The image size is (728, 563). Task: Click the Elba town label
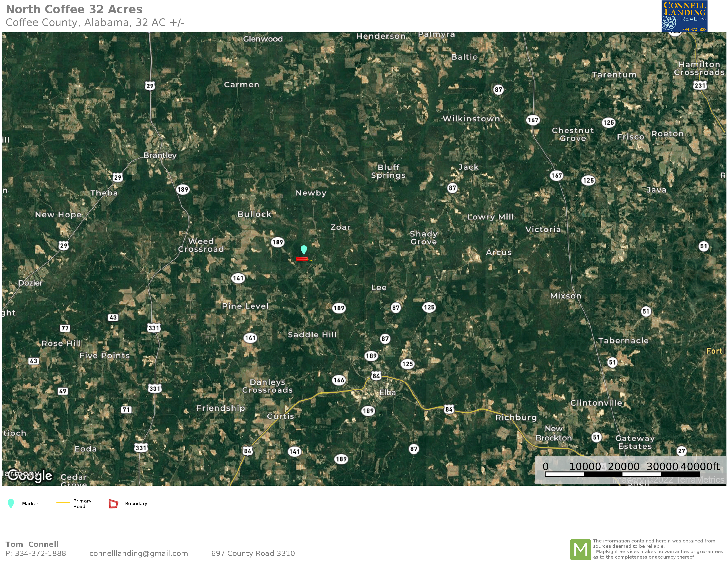pos(387,393)
